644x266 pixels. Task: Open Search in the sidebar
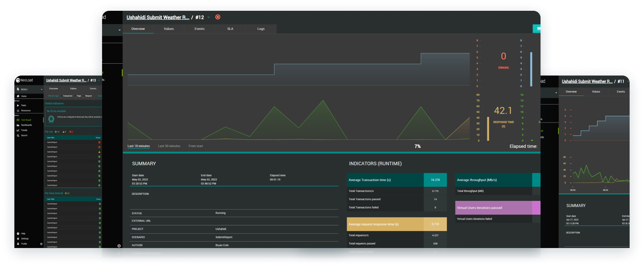24,136
